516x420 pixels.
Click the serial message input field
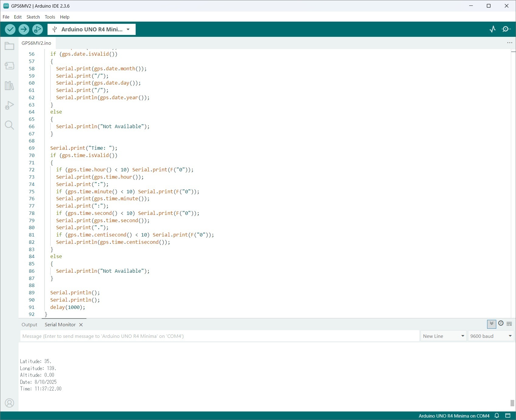[219, 336]
